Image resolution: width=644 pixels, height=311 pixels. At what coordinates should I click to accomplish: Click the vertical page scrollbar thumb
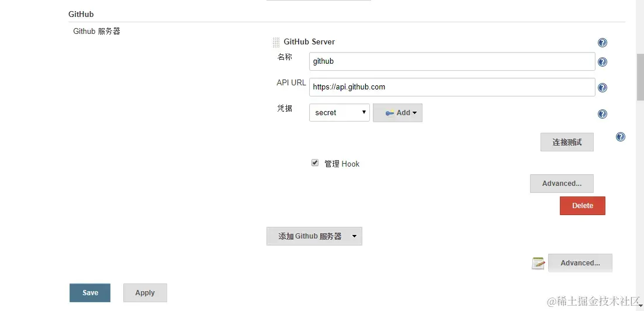(x=640, y=77)
